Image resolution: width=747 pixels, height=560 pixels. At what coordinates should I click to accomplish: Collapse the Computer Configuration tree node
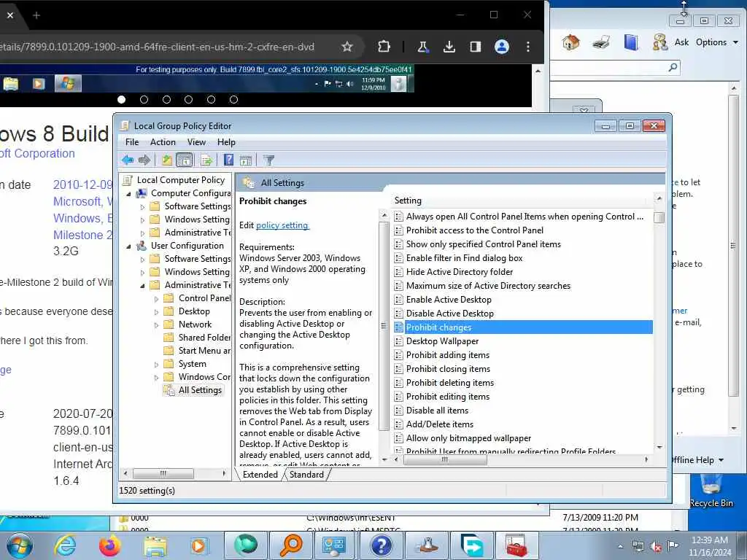[128, 194]
